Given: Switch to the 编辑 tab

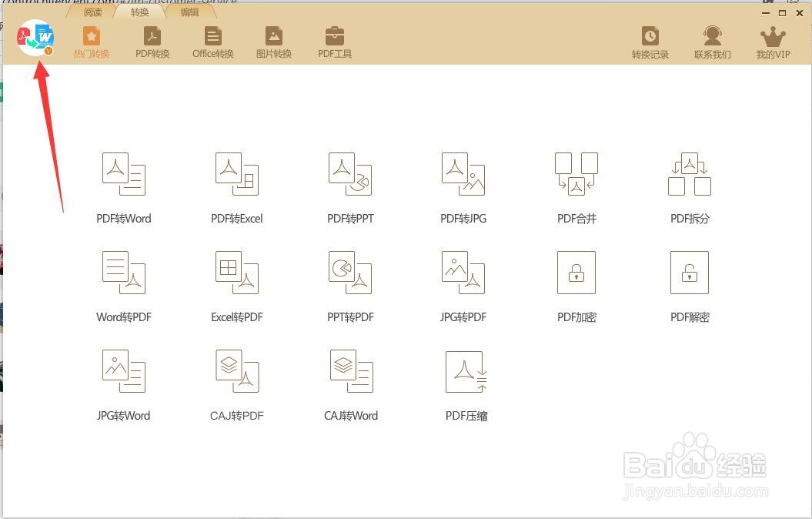Looking at the screenshot, I should (189, 12).
